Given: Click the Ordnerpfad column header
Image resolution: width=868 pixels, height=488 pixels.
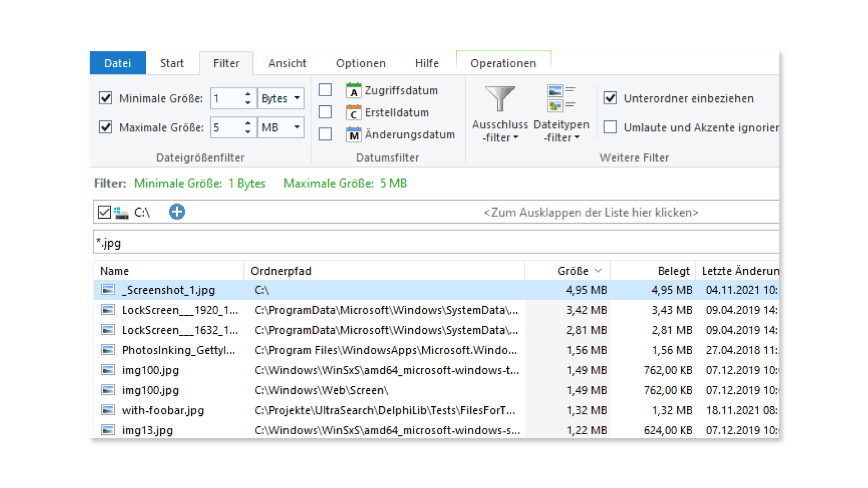Looking at the screenshot, I should pyautogui.click(x=281, y=271).
